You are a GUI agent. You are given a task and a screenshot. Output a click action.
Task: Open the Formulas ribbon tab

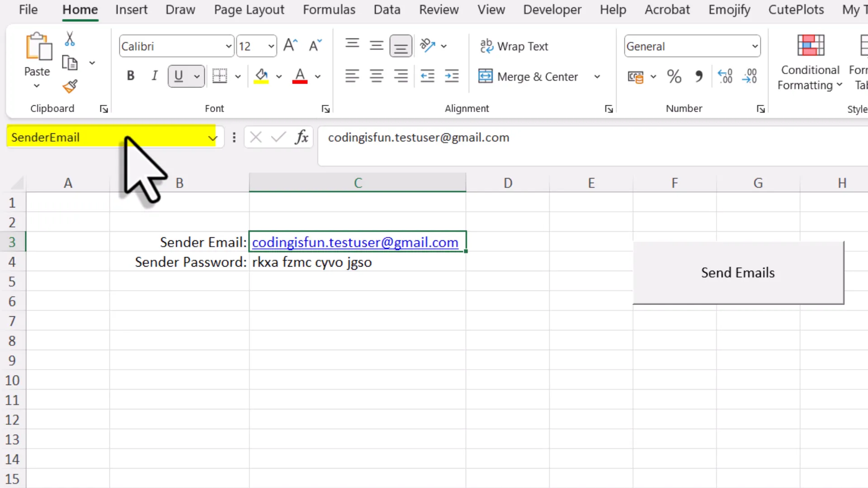pos(329,9)
